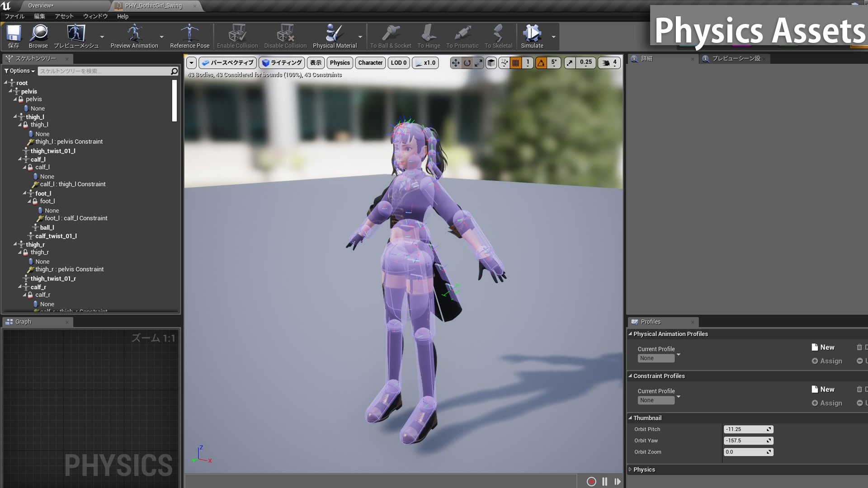868x488 pixels.
Task: Click the Orbit Pitch value field
Action: (745, 429)
